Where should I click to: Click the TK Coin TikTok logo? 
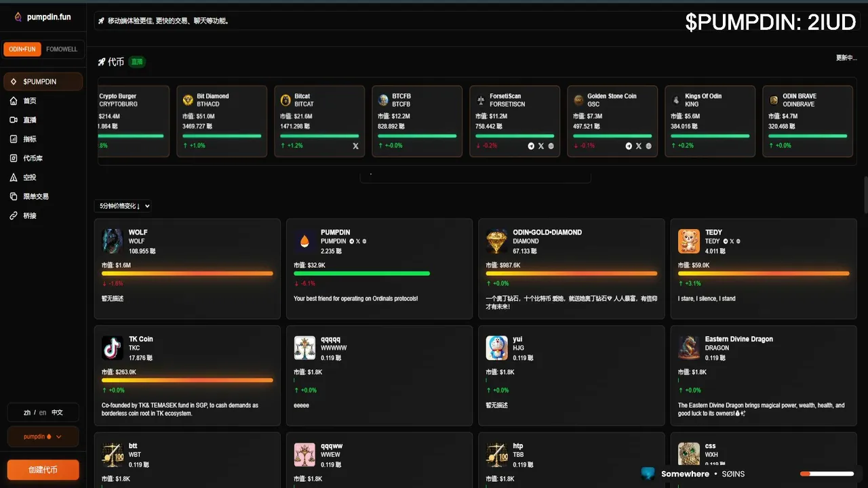112,348
